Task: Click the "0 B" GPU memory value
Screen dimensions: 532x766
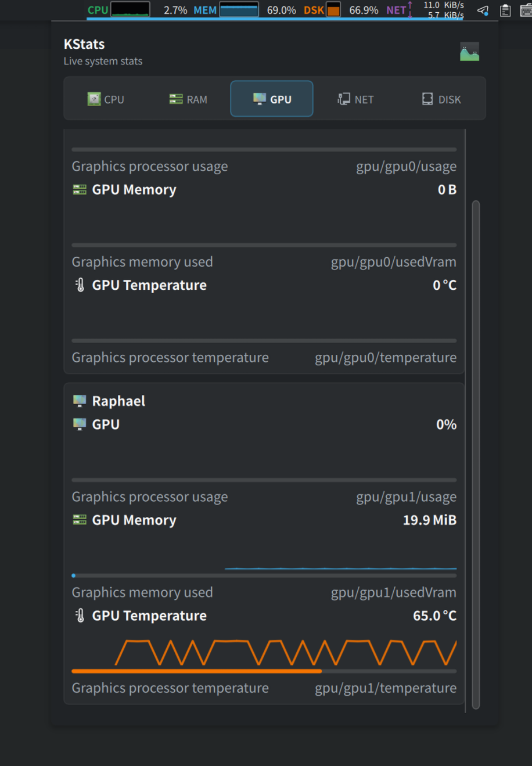Action: coord(447,189)
